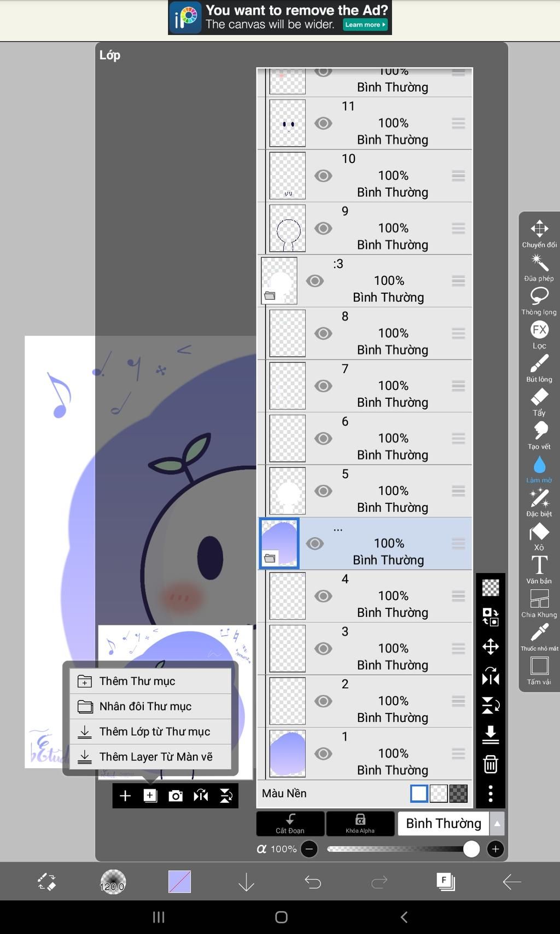560x934 pixels.
Task: Hide layer 1 with its eye icon
Action: coord(323,753)
